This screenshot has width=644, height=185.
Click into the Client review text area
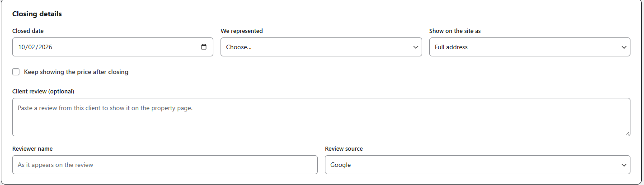(x=321, y=117)
